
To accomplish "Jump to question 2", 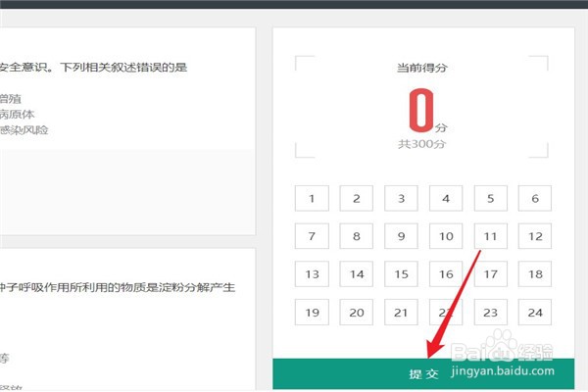I will (357, 198).
